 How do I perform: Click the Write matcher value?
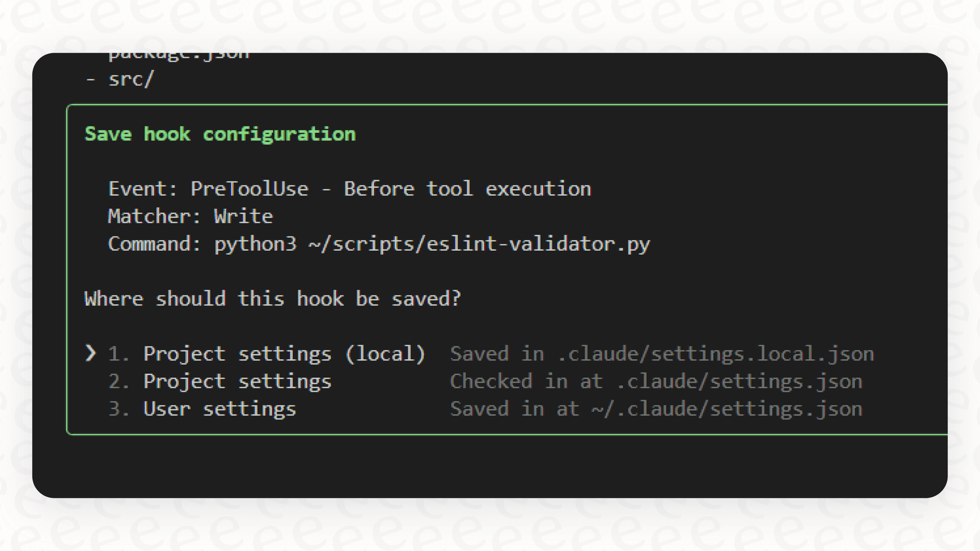coord(243,216)
